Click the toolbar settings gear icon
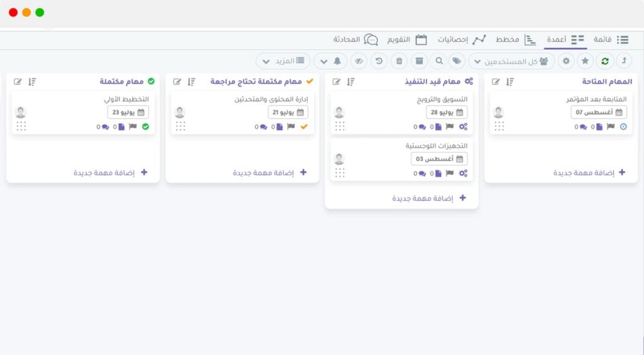The image size is (644, 355). click(566, 61)
